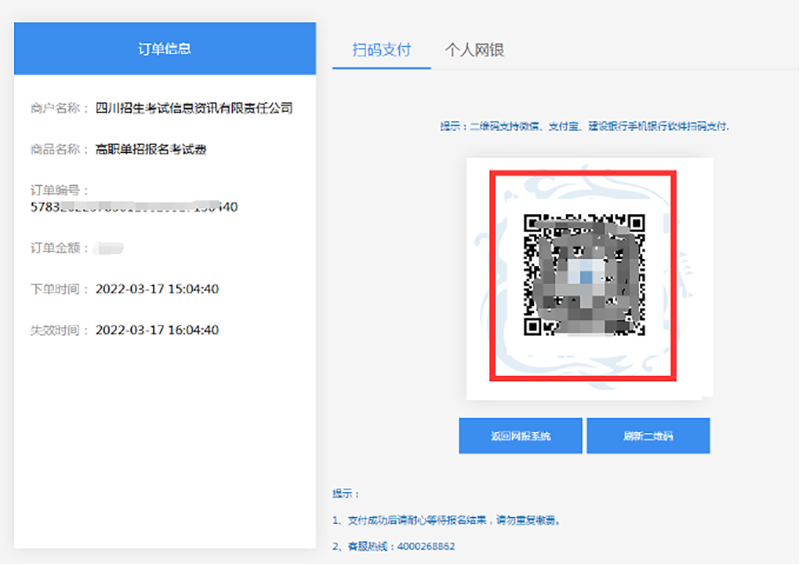Click the blurred 订单金额 amount value
800x565 pixels.
tap(110, 247)
